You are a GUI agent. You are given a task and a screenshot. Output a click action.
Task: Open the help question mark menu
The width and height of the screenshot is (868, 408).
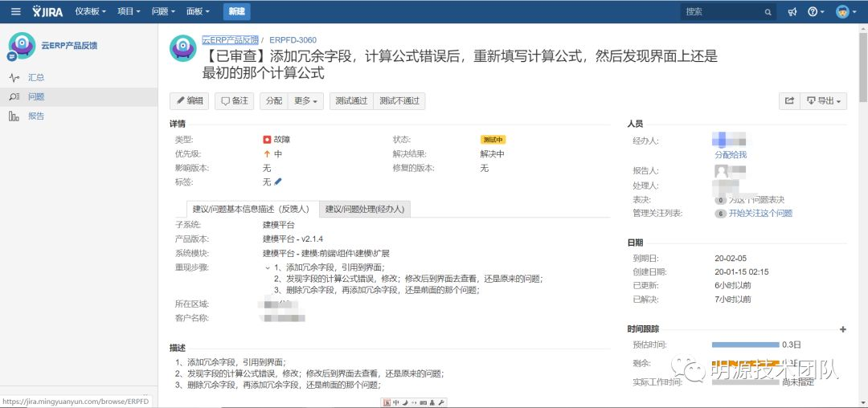tap(816, 11)
